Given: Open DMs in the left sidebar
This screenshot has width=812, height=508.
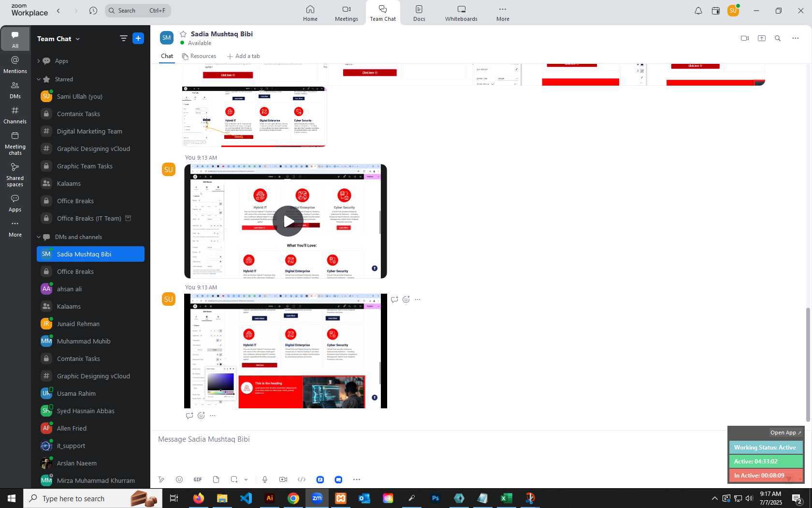Looking at the screenshot, I should (15, 90).
